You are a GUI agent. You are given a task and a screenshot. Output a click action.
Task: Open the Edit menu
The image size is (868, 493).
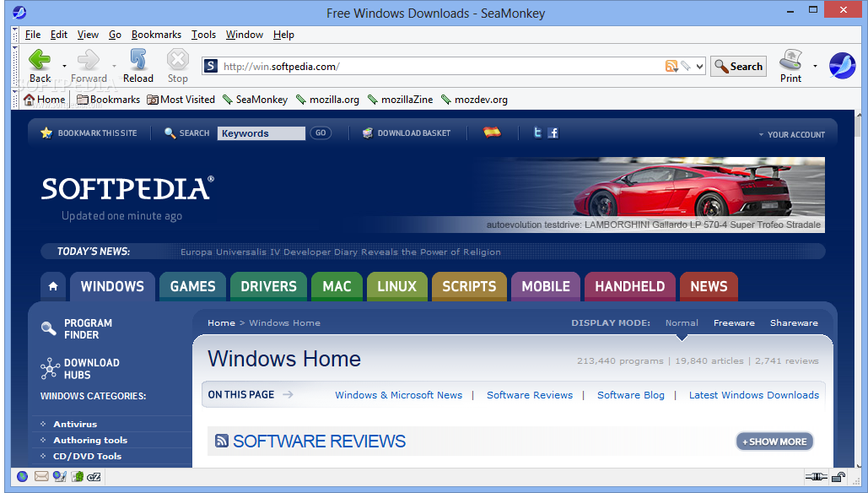[x=59, y=35]
